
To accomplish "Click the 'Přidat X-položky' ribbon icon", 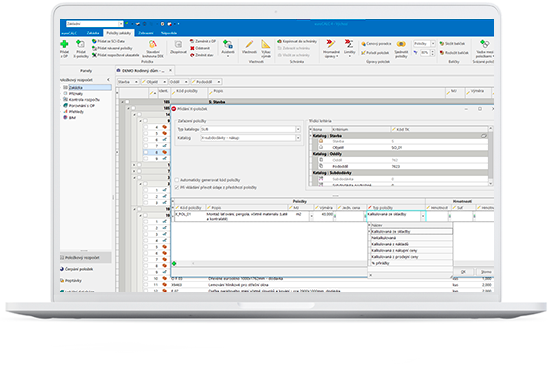I will (81, 45).
